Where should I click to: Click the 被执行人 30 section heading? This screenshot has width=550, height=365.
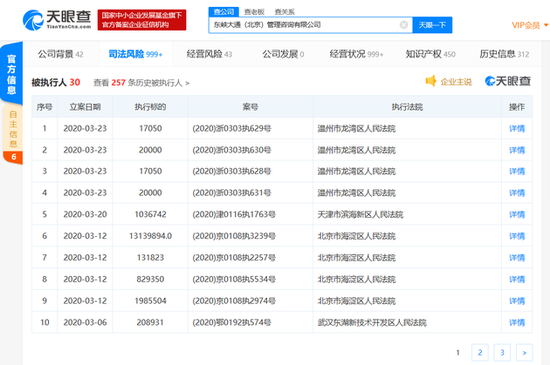coord(56,82)
